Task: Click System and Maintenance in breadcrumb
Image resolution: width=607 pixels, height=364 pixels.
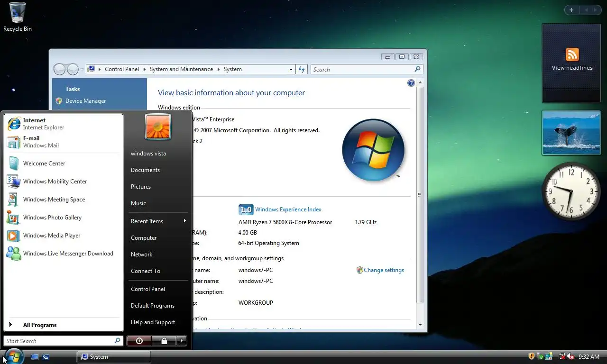Action: pos(181,69)
